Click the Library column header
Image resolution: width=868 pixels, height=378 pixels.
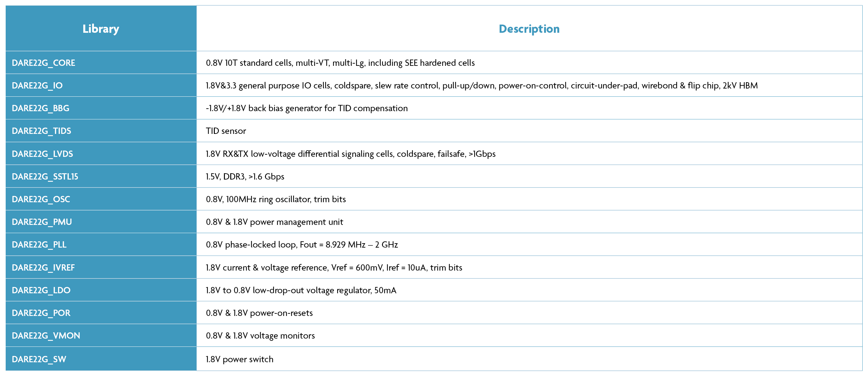pos(101,29)
